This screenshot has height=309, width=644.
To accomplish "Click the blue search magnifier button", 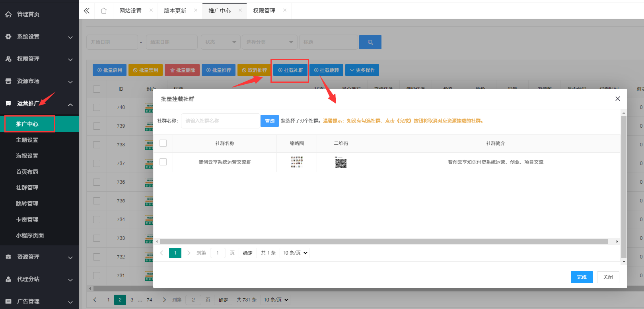I will click(x=370, y=42).
